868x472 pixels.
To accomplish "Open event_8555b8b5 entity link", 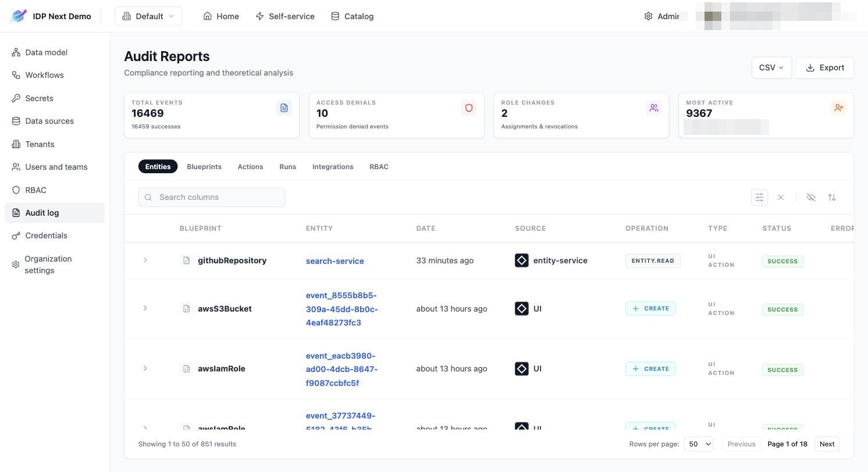I will pos(342,309).
